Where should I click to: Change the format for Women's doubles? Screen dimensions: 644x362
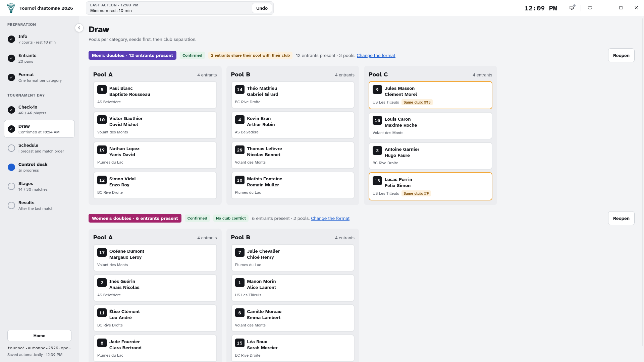(x=330, y=218)
